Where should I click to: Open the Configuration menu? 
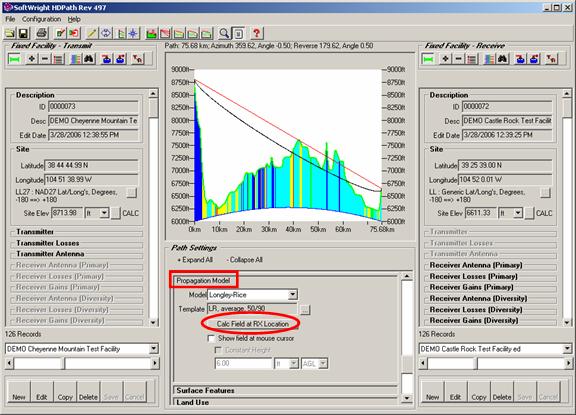[42, 19]
